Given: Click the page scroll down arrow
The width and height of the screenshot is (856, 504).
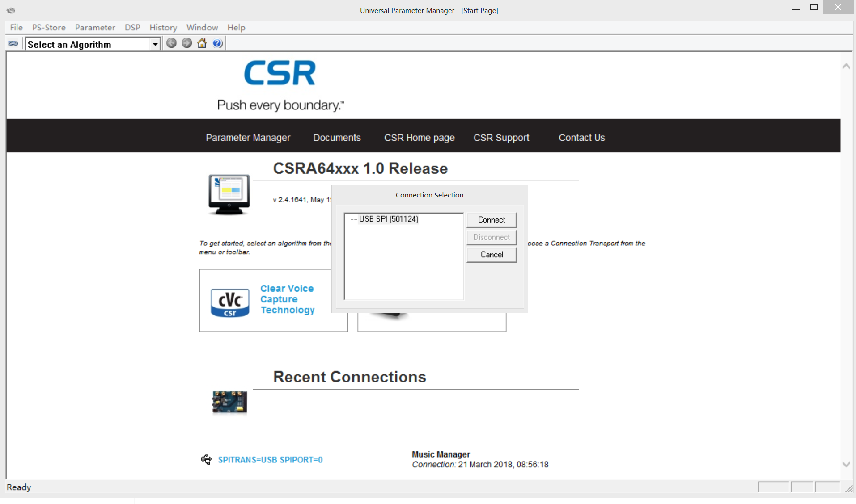Looking at the screenshot, I should click(x=846, y=464).
